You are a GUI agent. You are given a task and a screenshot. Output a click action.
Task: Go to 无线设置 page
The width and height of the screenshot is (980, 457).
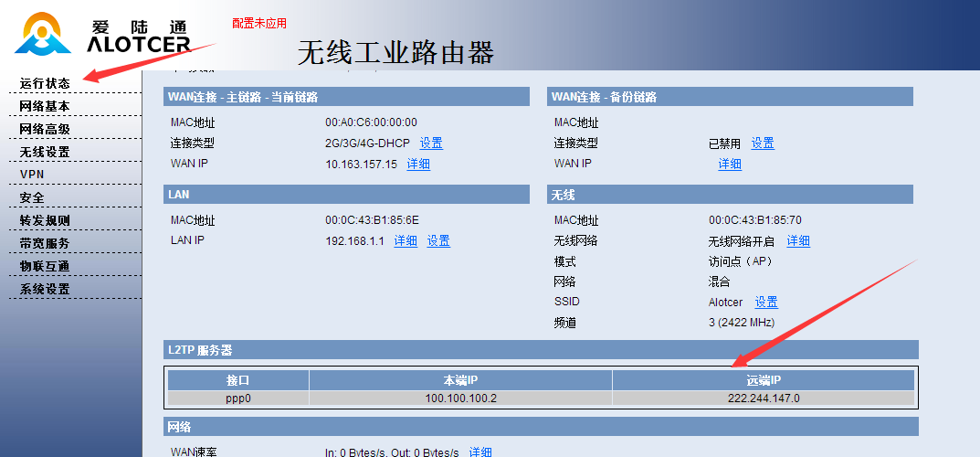45,152
